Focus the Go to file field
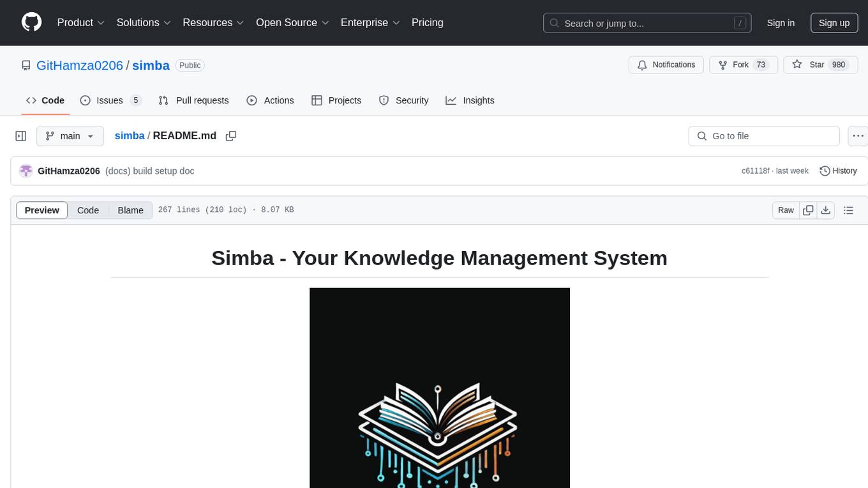 pos(764,136)
